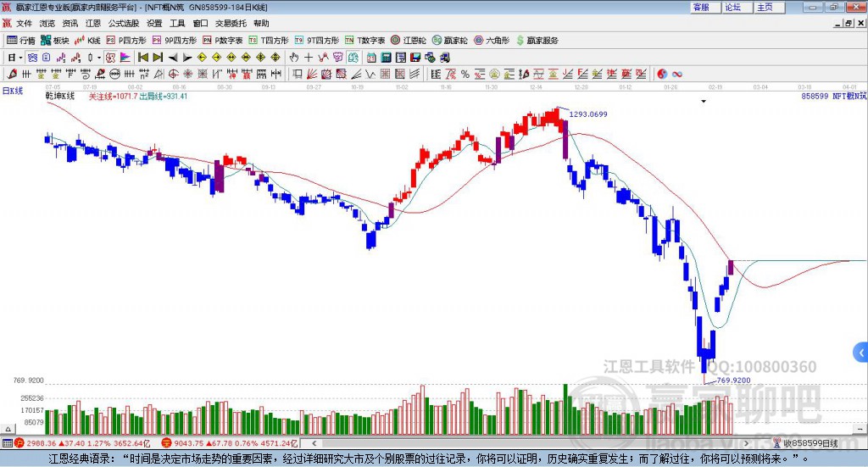Toggle the 权 adjustment icon
Screen dimensions: 868x467
(x=111, y=58)
